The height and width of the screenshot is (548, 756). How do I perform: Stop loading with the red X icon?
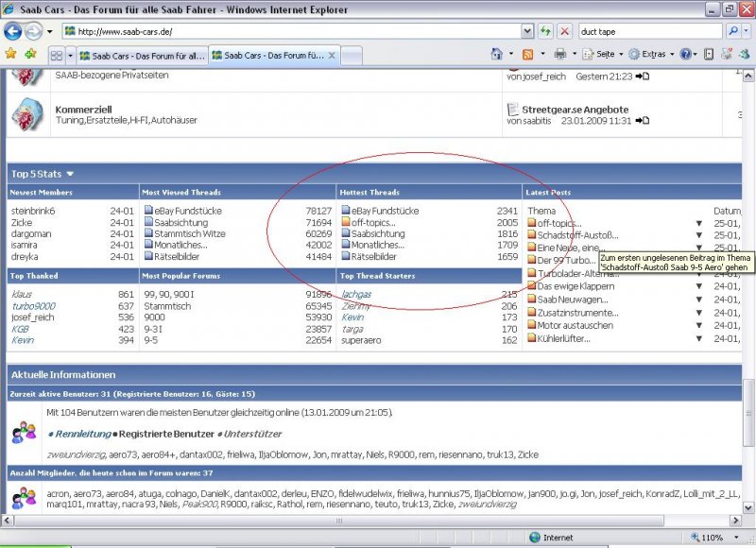pyautogui.click(x=564, y=32)
